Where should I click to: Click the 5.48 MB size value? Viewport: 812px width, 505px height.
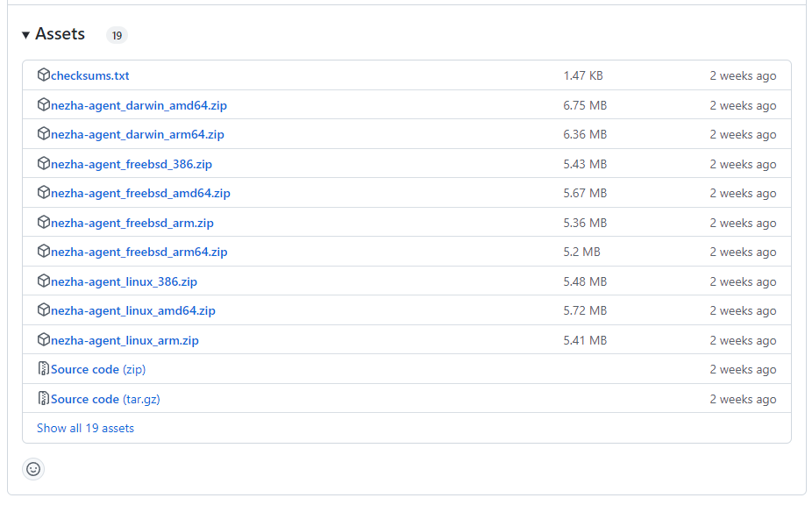585,281
